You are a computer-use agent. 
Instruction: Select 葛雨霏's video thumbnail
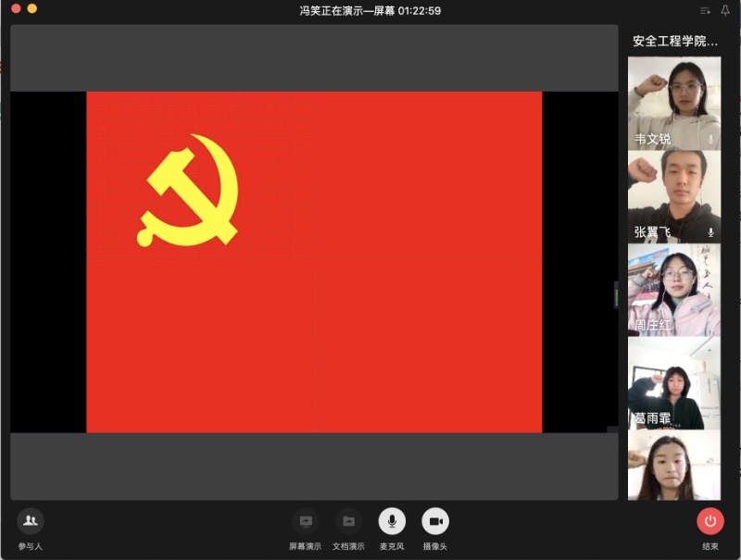pos(674,383)
